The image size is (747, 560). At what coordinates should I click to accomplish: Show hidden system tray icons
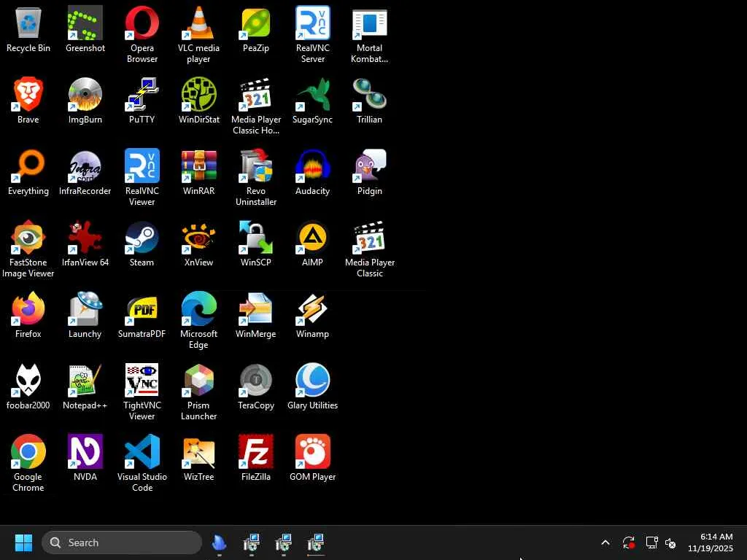tap(605, 542)
